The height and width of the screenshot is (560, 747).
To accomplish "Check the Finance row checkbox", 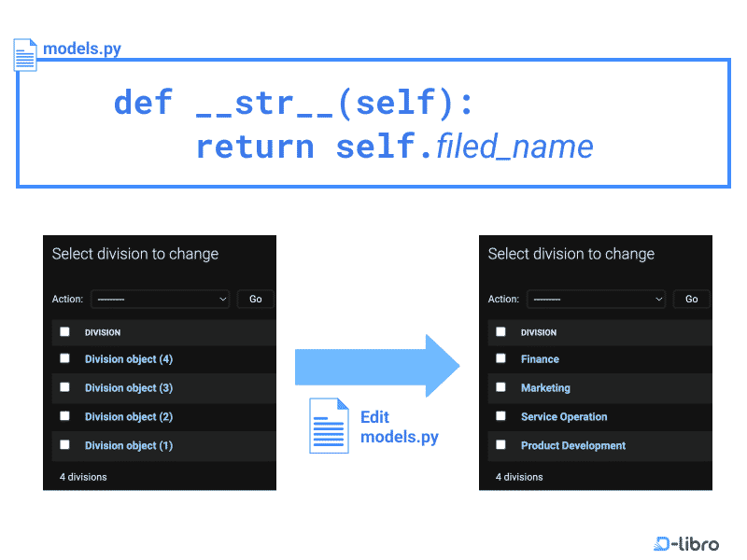I will pos(500,359).
